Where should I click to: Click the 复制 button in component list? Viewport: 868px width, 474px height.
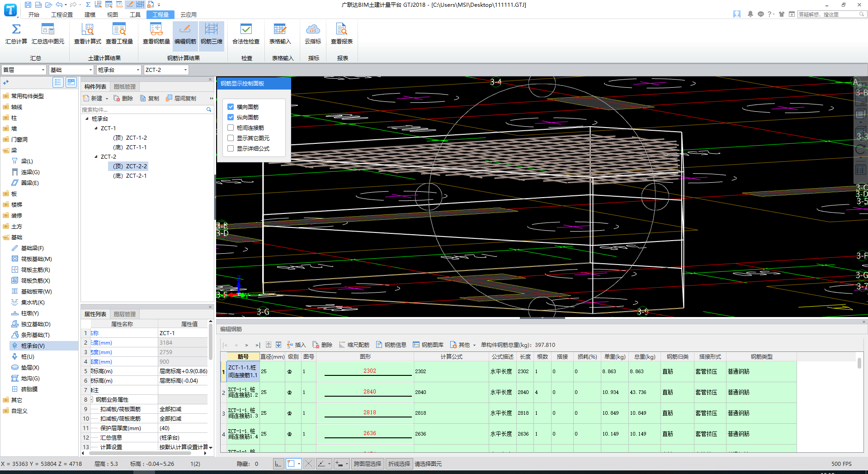150,98
